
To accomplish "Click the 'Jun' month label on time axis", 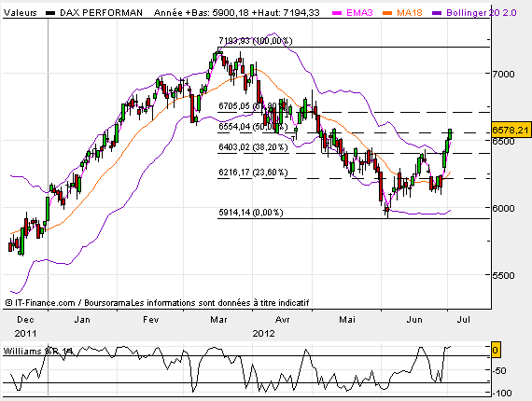I will tap(414, 320).
